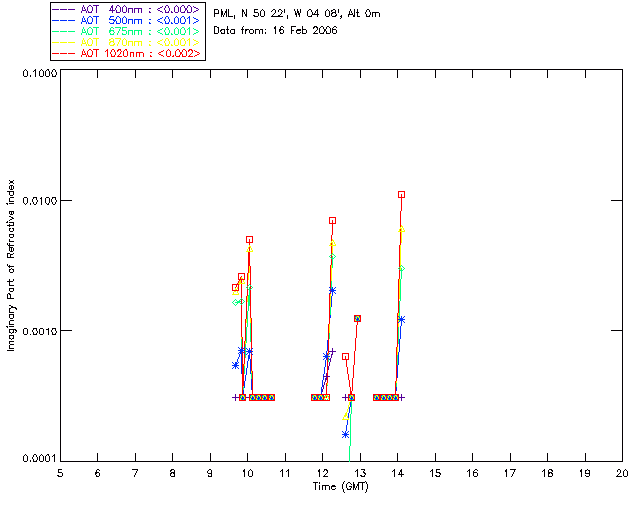Click x-axis tick label 9

pos(210,473)
